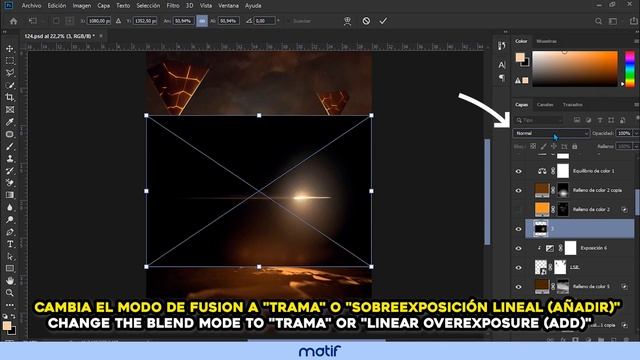
Task: Toggle maintain aspect ratio link
Action: (202, 21)
